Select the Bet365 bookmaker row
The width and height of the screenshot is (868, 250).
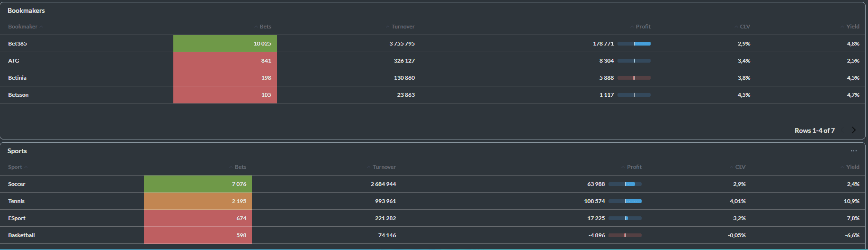(18, 44)
